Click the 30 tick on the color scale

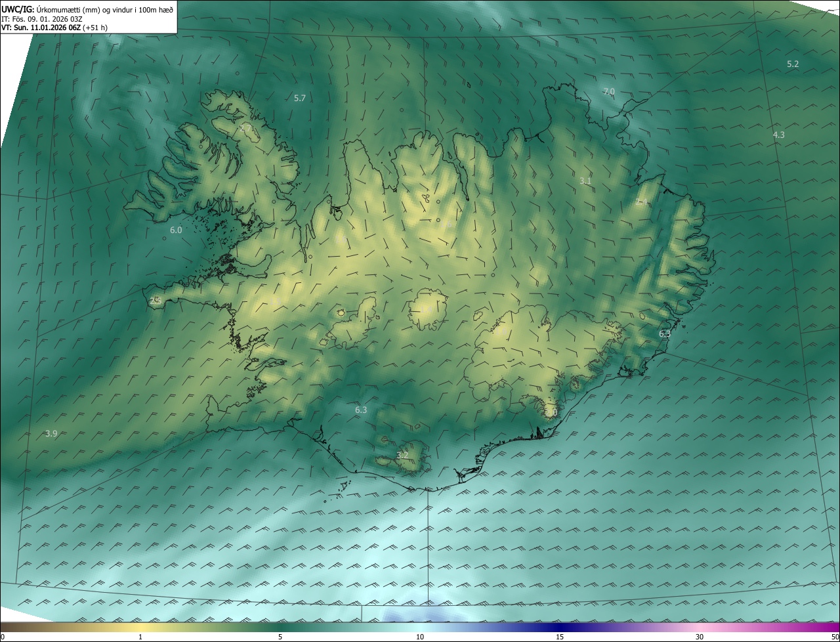point(700,637)
